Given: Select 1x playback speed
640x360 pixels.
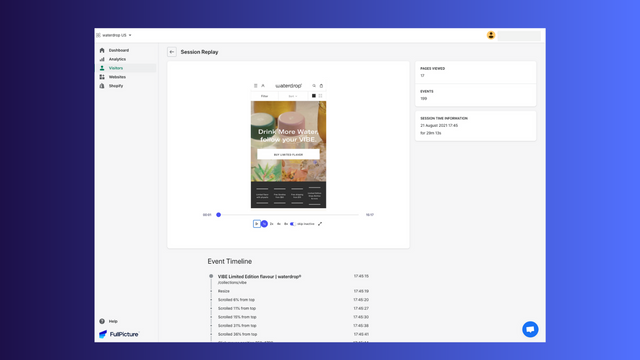Looking at the screenshot, I should pos(264,224).
